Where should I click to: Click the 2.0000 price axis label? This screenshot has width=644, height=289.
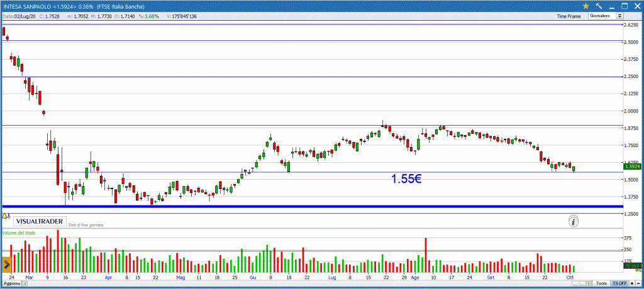coord(631,111)
